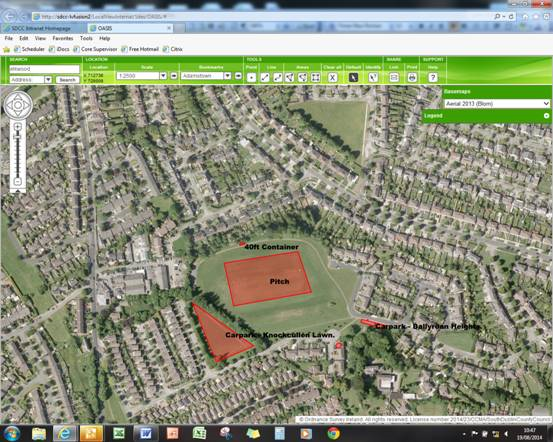
Task: Click the red Pitch area on map
Action: (x=268, y=278)
